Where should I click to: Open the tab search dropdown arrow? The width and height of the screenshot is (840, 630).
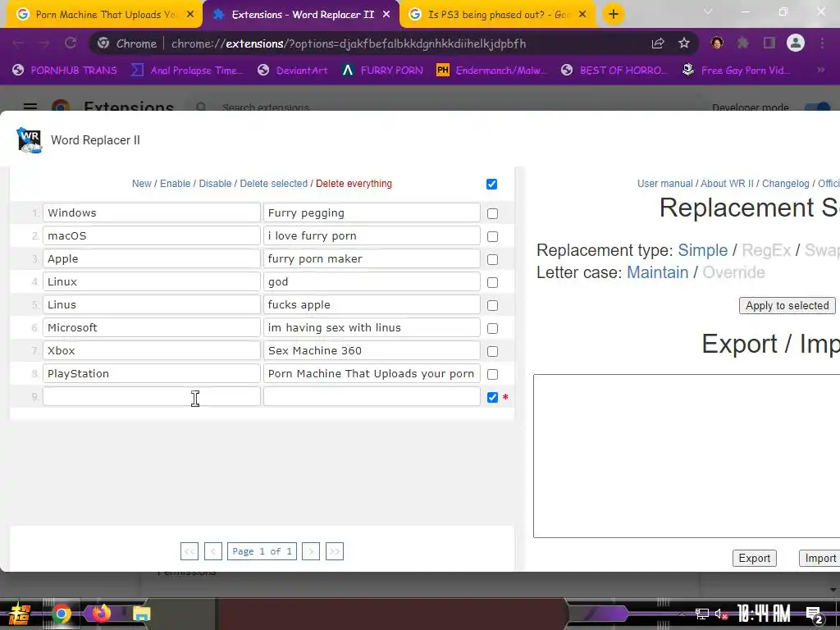click(x=708, y=11)
